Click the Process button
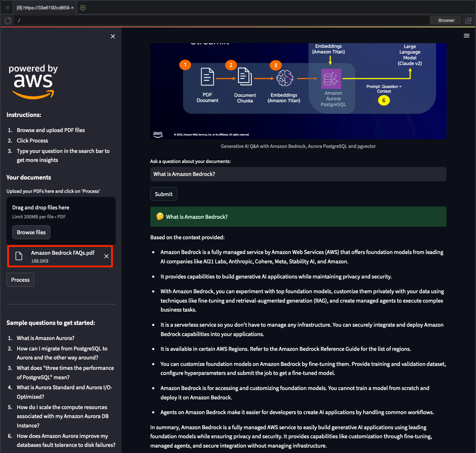 [20, 280]
